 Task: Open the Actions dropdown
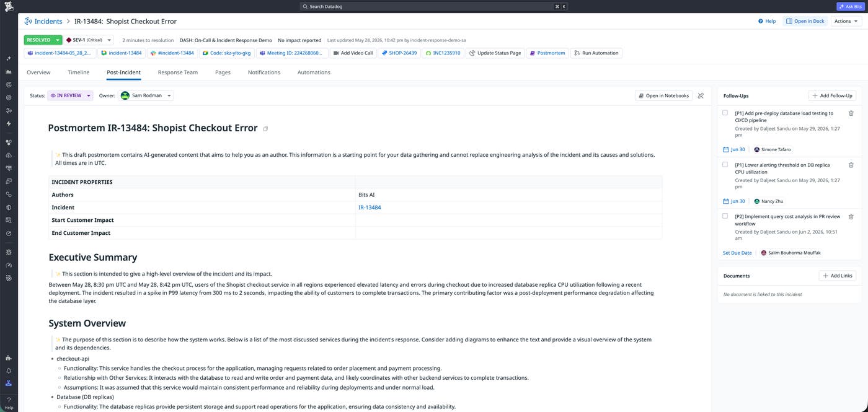(846, 21)
